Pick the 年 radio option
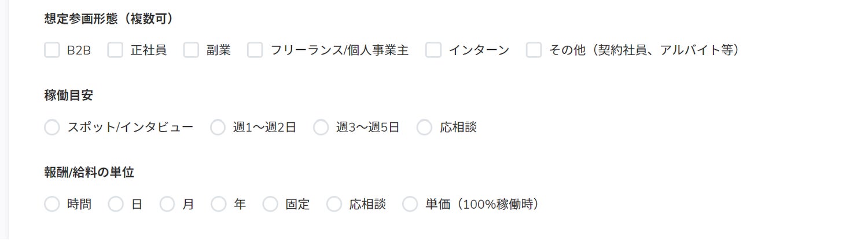The image size is (868, 240). coord(218,204)
